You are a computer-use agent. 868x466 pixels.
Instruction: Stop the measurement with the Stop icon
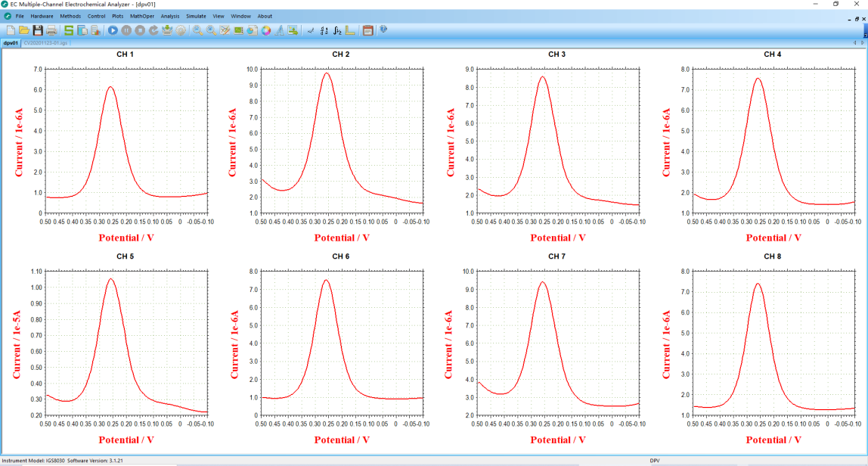pos(140,30)
